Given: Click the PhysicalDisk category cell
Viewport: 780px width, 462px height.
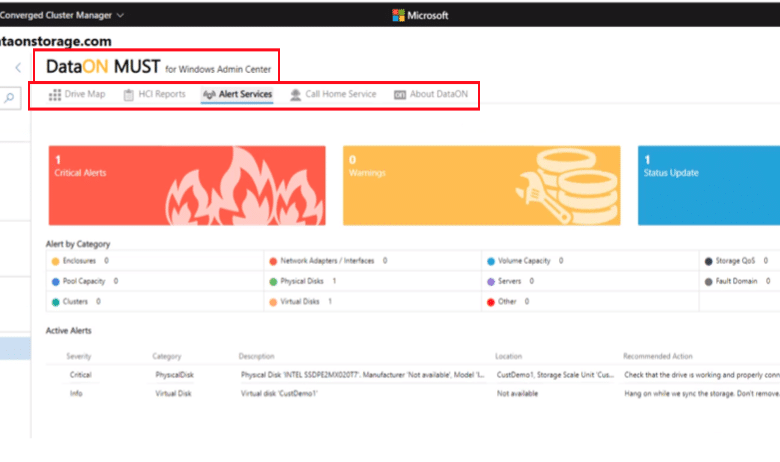Looking at the screenshot, I should pyautogui.click(x=174, y=375).
